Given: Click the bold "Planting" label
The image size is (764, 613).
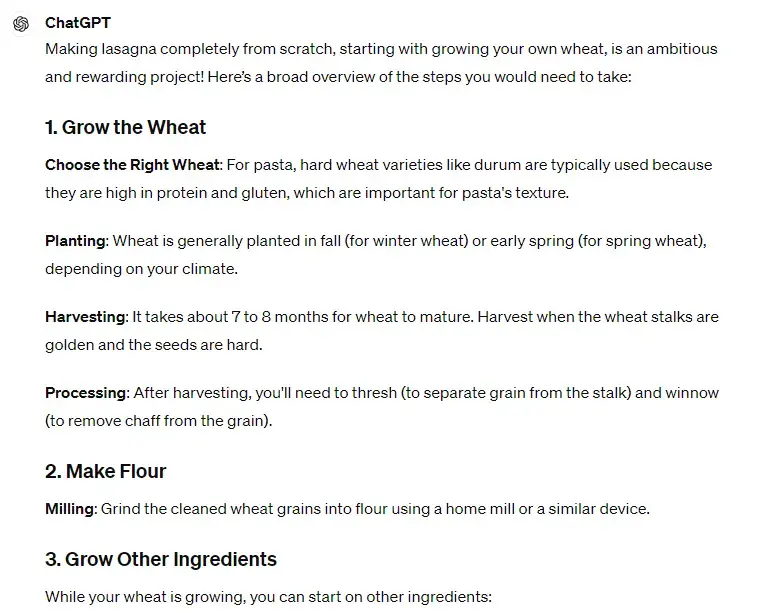Looking at the screenshot, I should [x=75, y=241].
